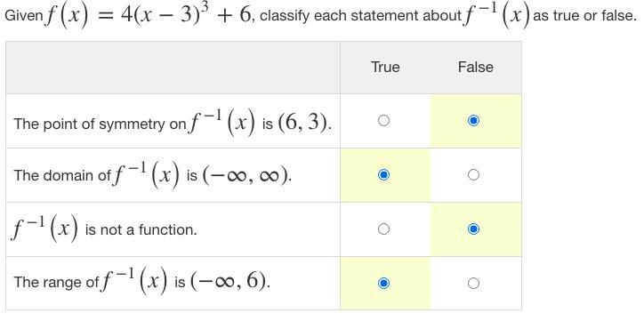
Task: Click the interval (−∞, 6) in the range row
Action: point(230,282)
